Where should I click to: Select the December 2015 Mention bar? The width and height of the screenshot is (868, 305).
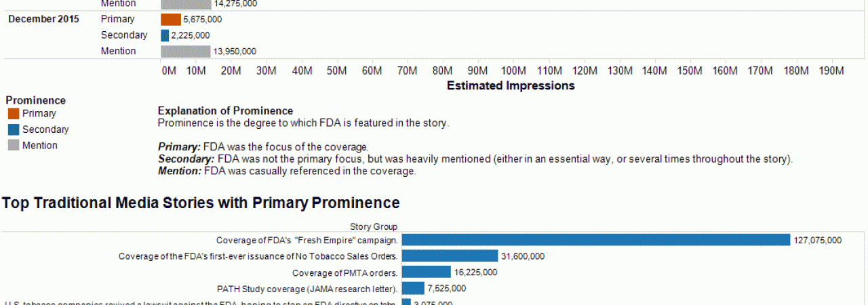click(x=186, y=52)
